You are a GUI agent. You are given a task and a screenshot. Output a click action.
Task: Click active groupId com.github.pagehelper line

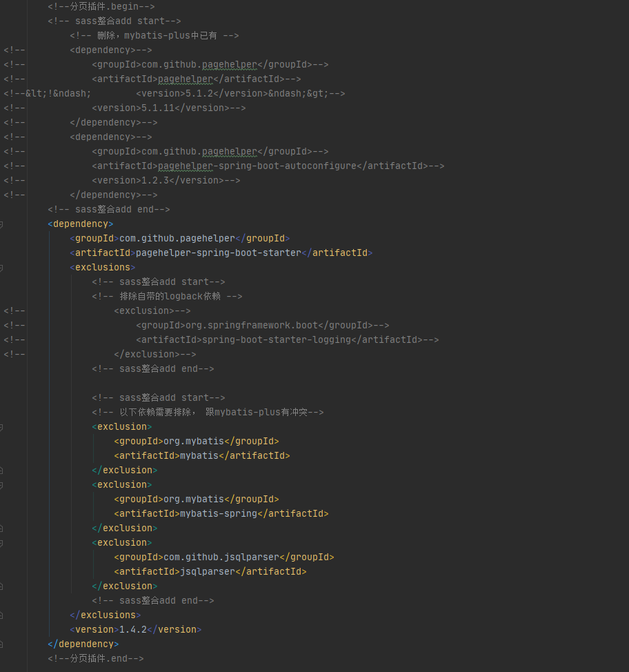click(179, 238)
